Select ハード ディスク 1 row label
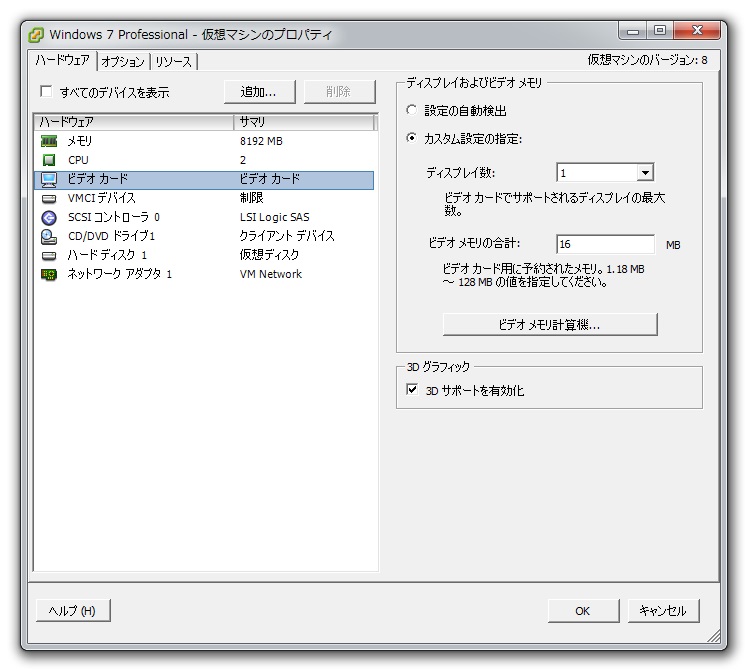This screenshot has width=748, height=671. point(107,256)
